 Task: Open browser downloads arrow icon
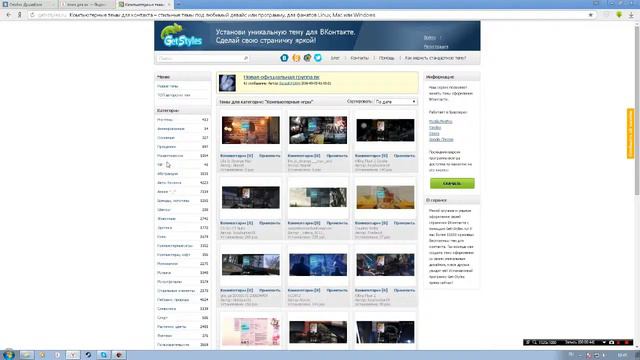(631, 15)
